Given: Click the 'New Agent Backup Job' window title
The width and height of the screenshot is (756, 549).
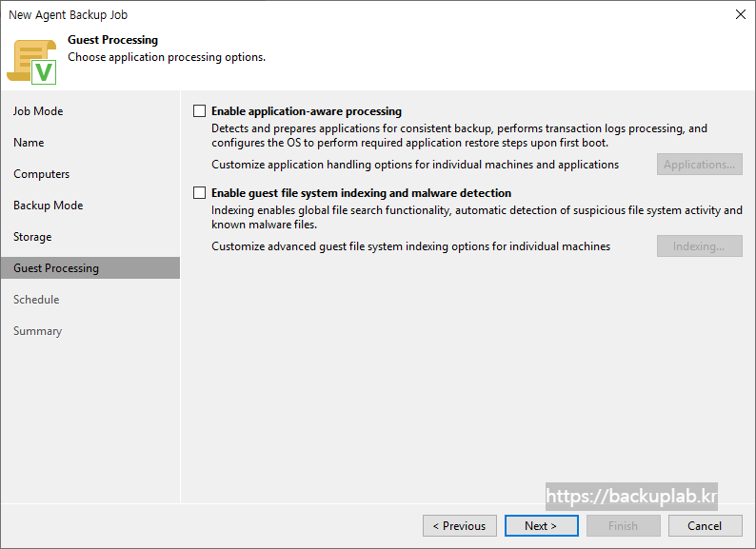Looking at the screenshot, I should pos(68,15).
